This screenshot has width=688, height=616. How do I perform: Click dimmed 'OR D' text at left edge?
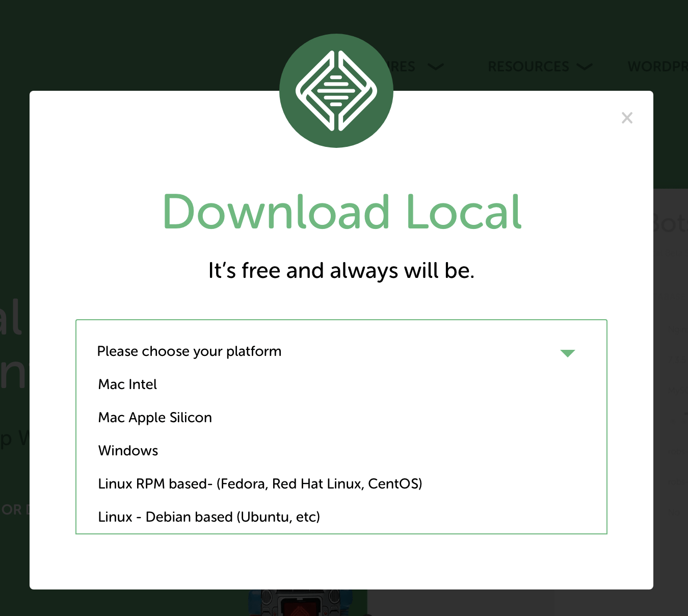[x=14, y=510]
